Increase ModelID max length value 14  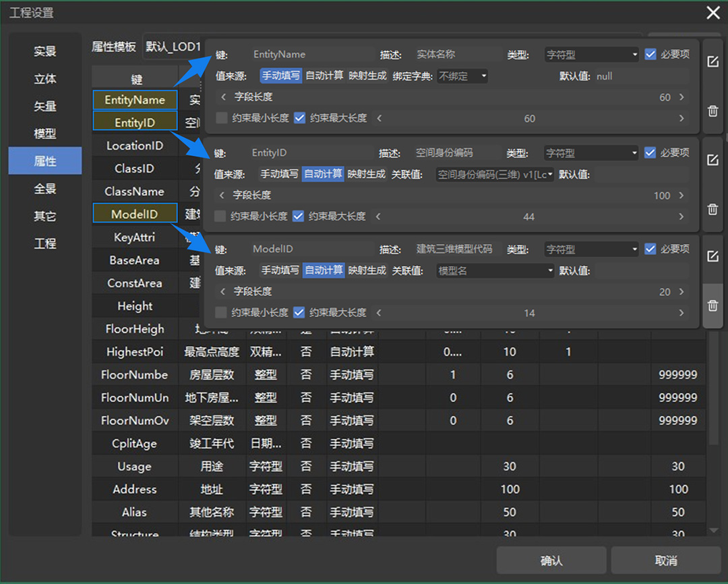[x=681, y=313]
